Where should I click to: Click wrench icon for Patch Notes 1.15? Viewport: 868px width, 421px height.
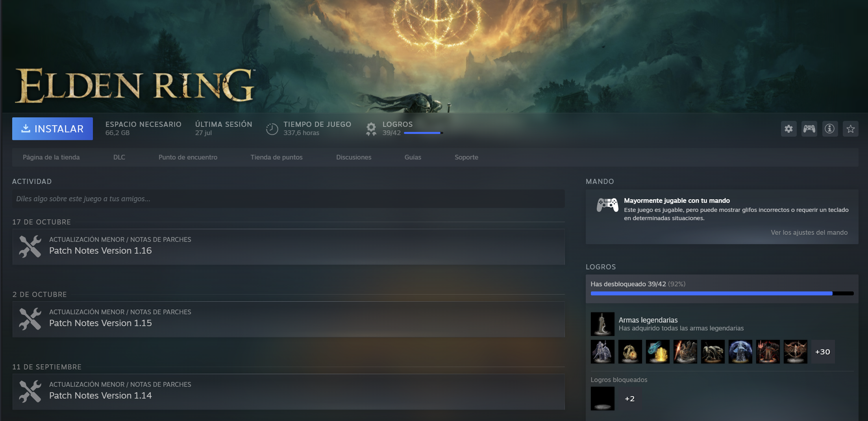coord(30,319)
